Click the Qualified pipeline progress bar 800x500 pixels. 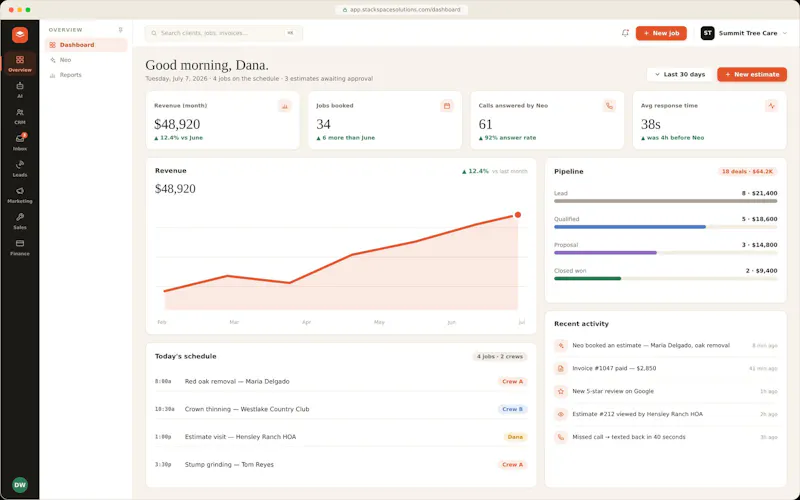click(666, 227)
